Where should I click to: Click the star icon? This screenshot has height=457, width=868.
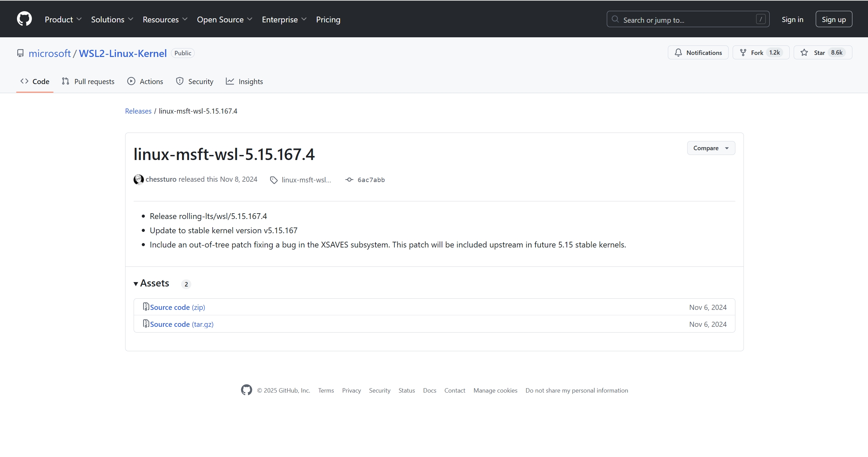point(804,53)
